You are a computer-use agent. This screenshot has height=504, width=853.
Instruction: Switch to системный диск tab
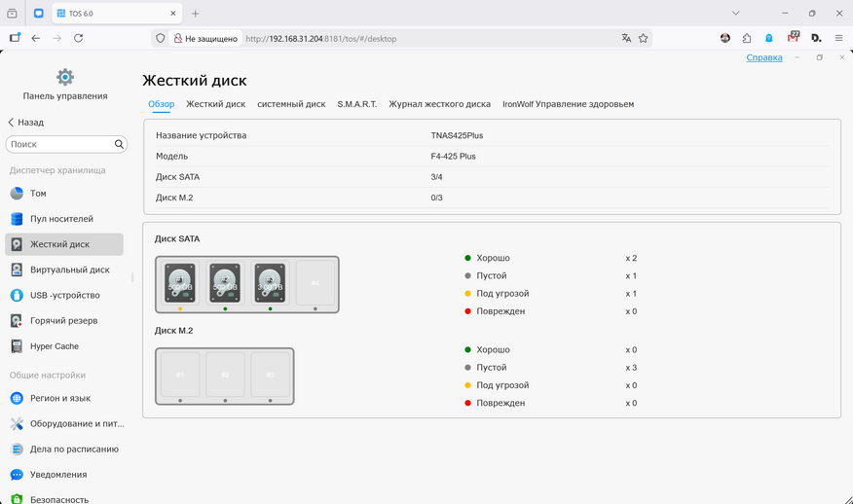pyautogui.click(x=291, y=104)
